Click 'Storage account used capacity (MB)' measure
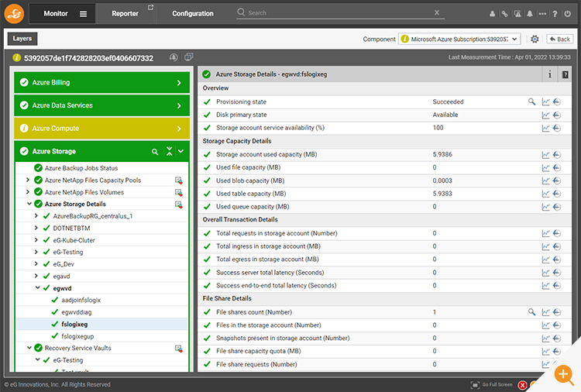Screen dimensions: 581x392 [266, 154]
